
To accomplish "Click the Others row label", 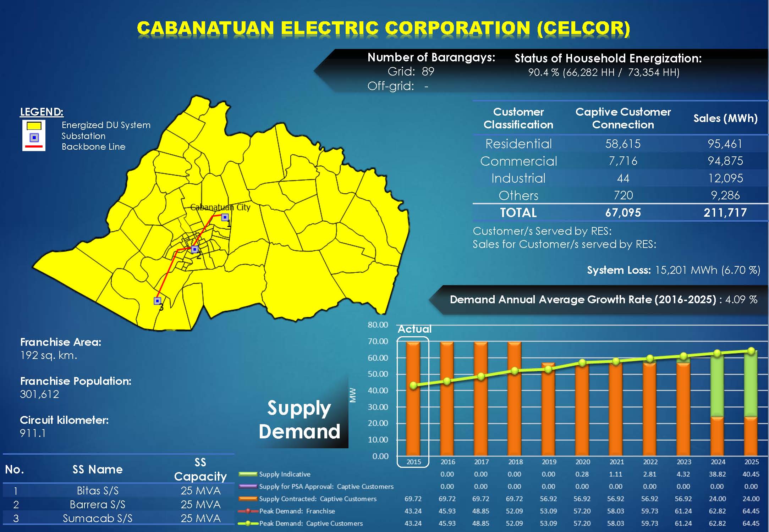I will pyautogui.click(x=518, y=195).
